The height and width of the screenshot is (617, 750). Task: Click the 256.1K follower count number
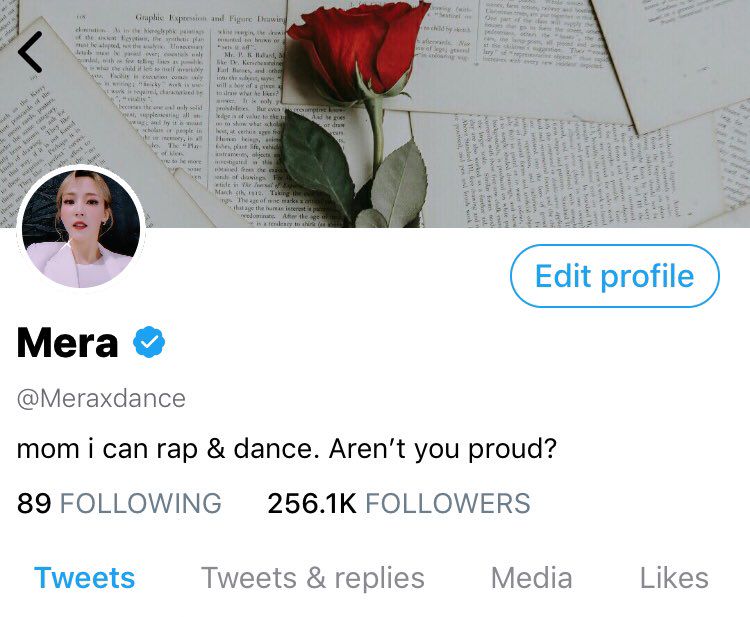312,503
